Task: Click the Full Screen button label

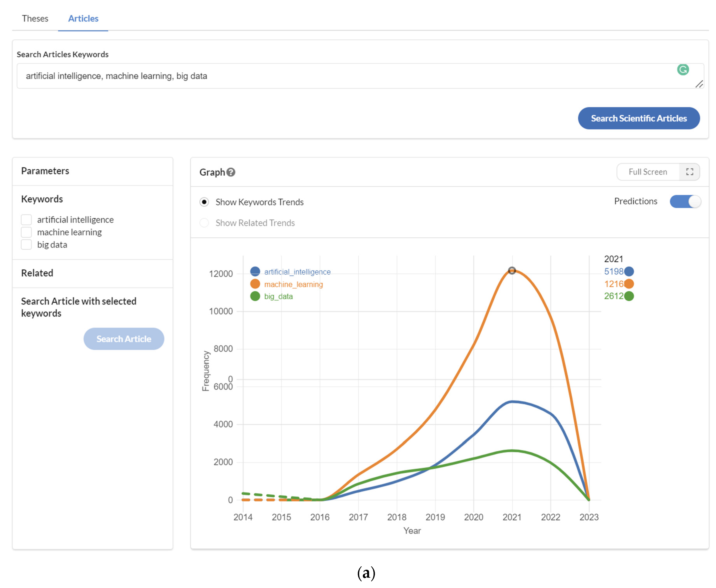Action: point(648,172)
